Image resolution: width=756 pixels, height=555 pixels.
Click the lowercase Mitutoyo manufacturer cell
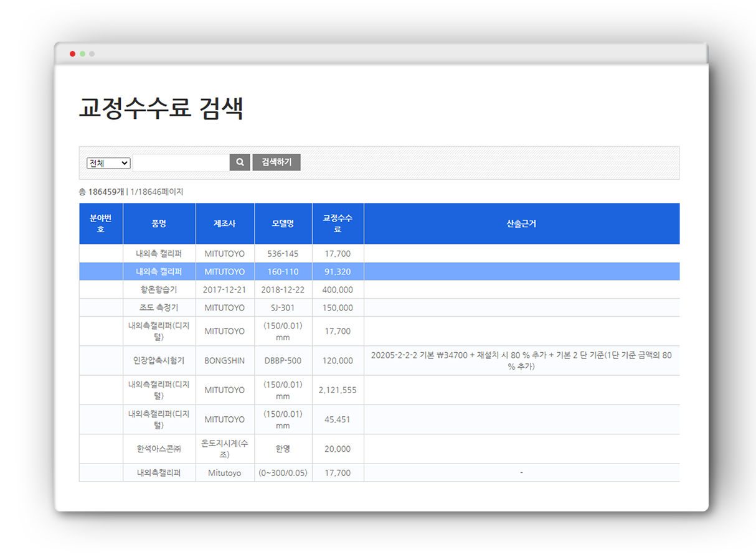(x=225, y=473)
